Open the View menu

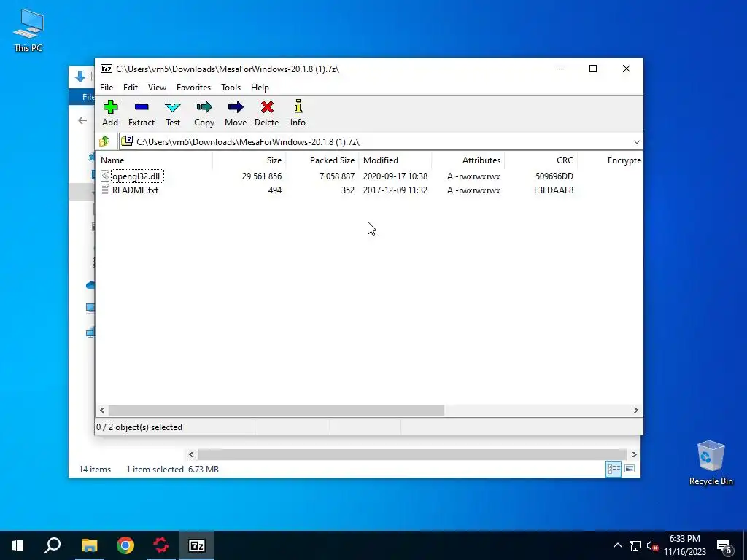coord(157,87)
